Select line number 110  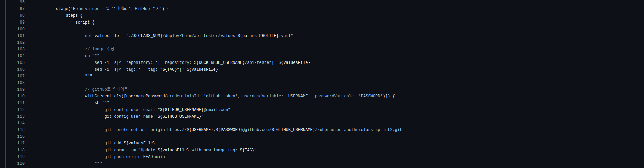pyautogui.click(x=21, y=96)
